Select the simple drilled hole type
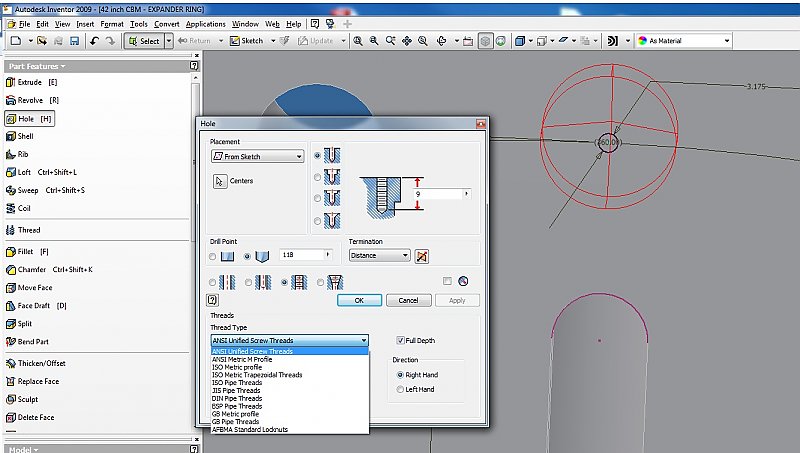 (x=317, y=156)
